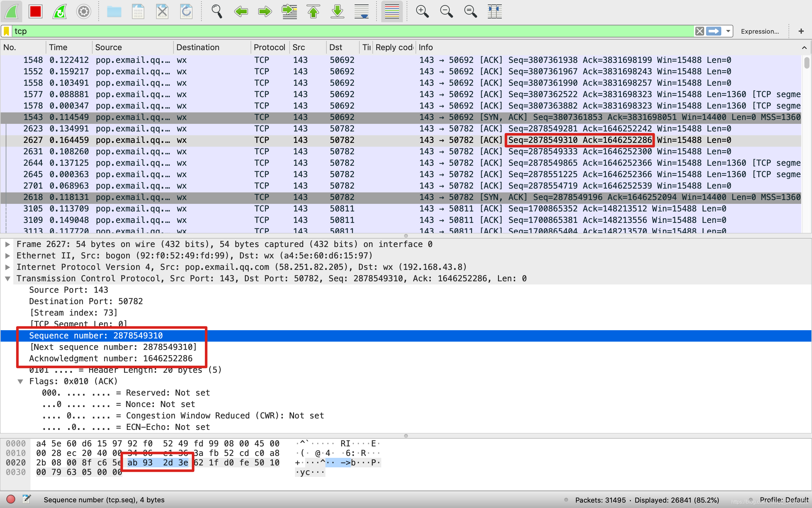This screenshot has width=812, height=508.
Task: Select the Stream index: 73 field
Action: pyautogui.click(x=74, y=313)
